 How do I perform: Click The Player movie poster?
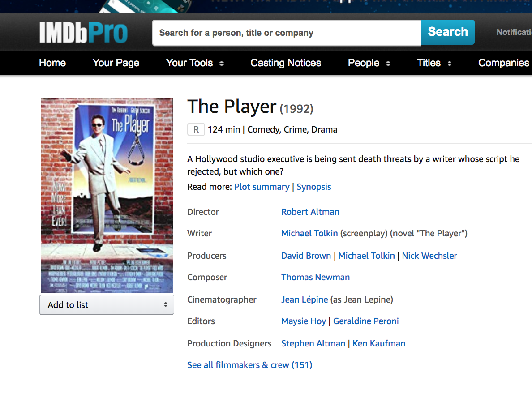click(x=107, y=195)
